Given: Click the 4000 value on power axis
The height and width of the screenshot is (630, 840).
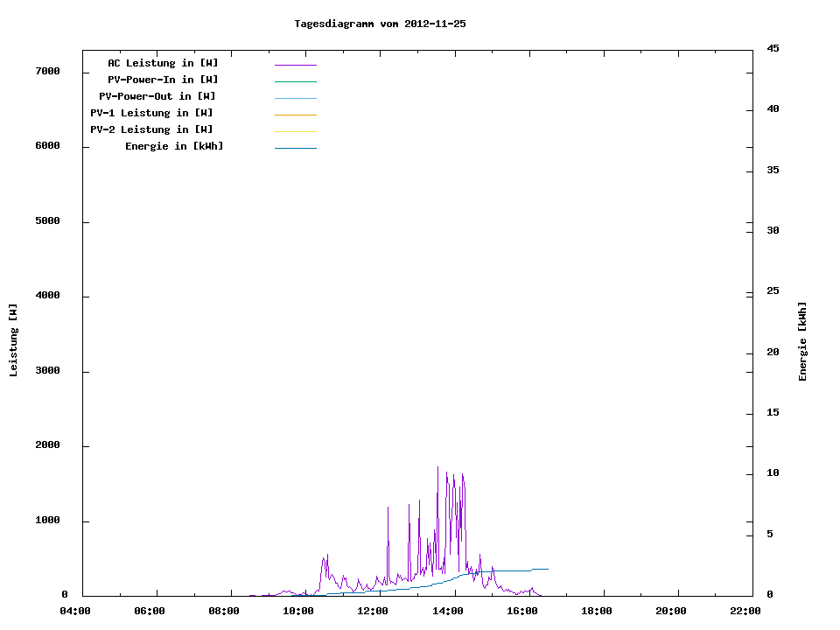Looking at the screenshot, I should (46, 296).
